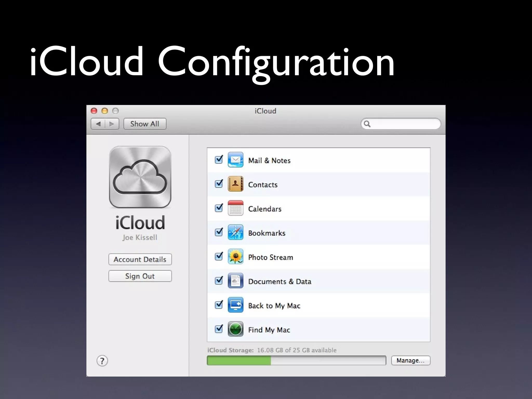Click the "Contacts" label
Screen dimensions: 532x399
point(263,185)
